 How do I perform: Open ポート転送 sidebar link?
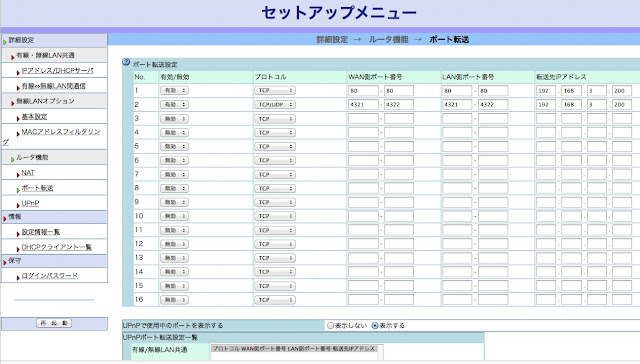point(37,188)
